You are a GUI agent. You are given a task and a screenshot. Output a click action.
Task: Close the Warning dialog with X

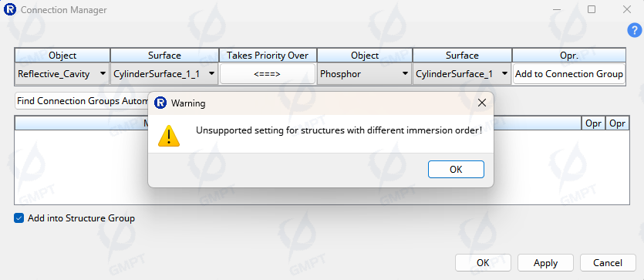point(482,103)
